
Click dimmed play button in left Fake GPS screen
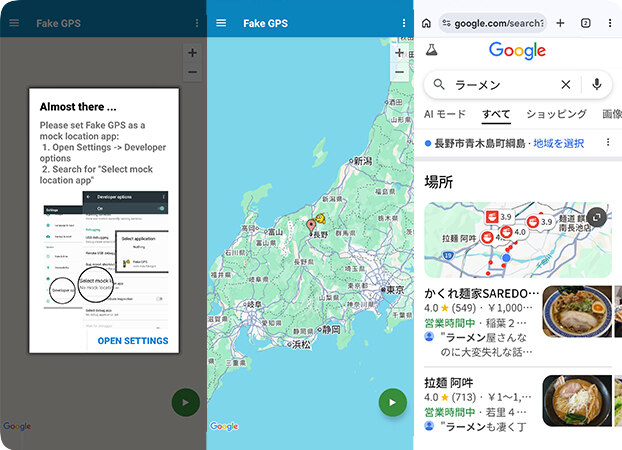(186, 402)
